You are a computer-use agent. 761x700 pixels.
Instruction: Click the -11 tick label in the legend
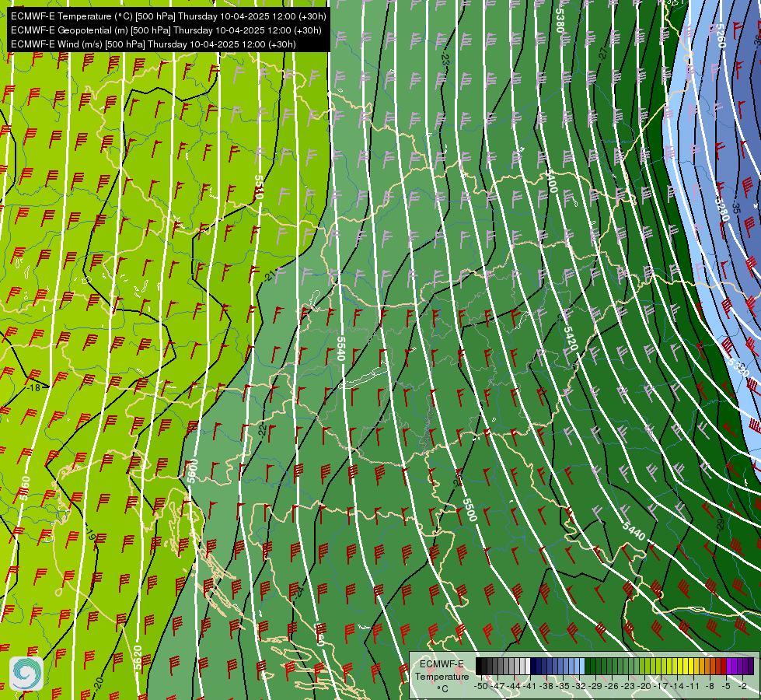(x=693, y=686)
